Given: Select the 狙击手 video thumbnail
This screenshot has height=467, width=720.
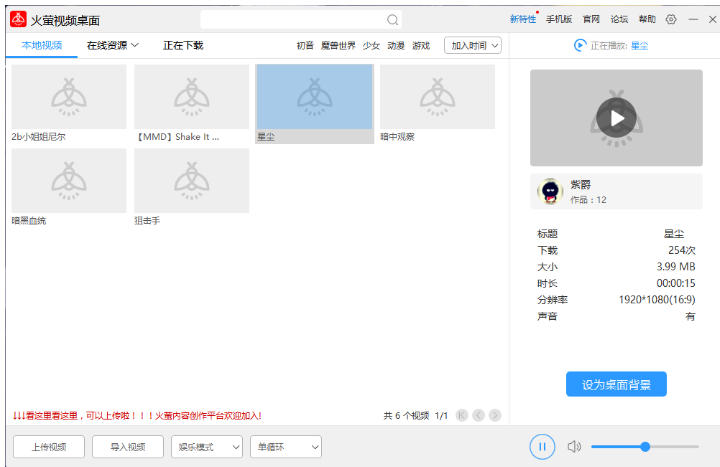Looking at the screenshot, I should point(191,180).
